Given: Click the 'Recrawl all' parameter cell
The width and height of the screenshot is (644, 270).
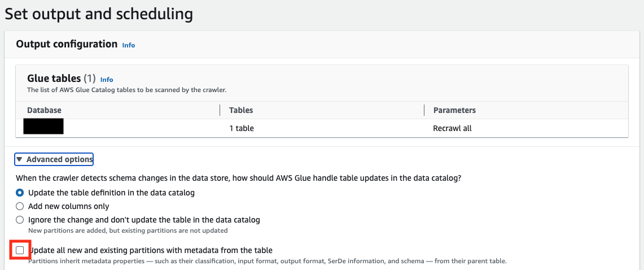Looking at the screenshot, I should tap(452, 128).
